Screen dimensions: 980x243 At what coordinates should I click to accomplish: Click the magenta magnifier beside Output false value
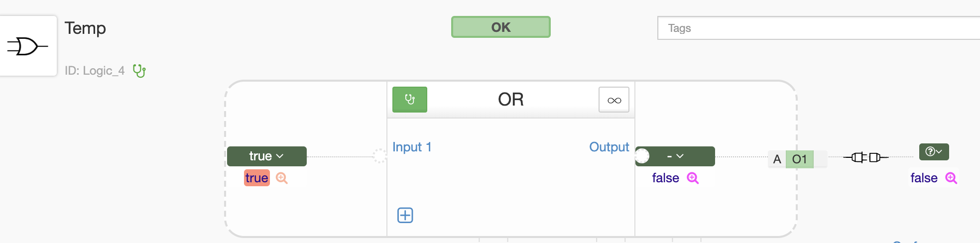[x=693, y=178]
